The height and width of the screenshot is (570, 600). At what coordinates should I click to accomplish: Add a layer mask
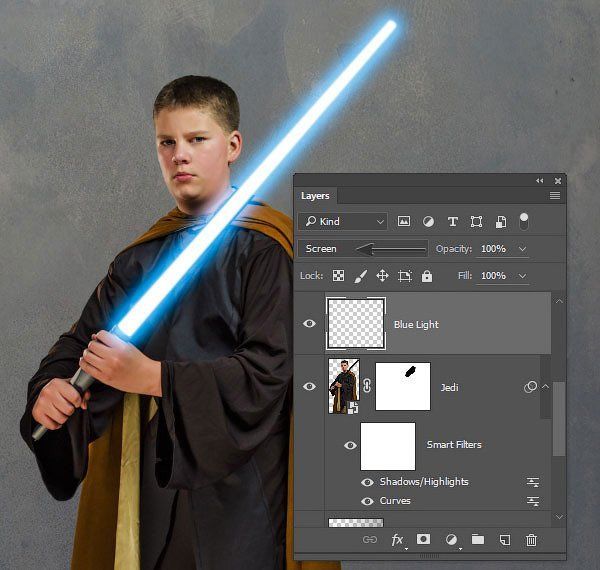tap(423, 539)
